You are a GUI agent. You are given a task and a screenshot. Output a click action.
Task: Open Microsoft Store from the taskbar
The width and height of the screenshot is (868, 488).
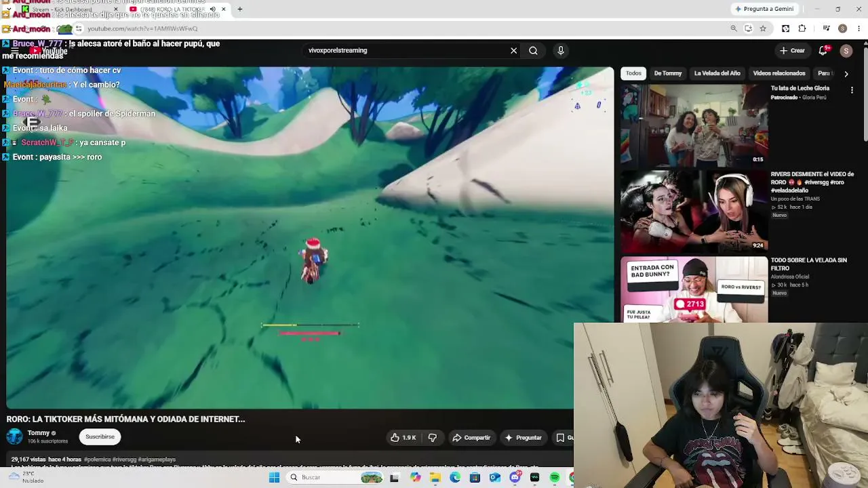point(475,478)
